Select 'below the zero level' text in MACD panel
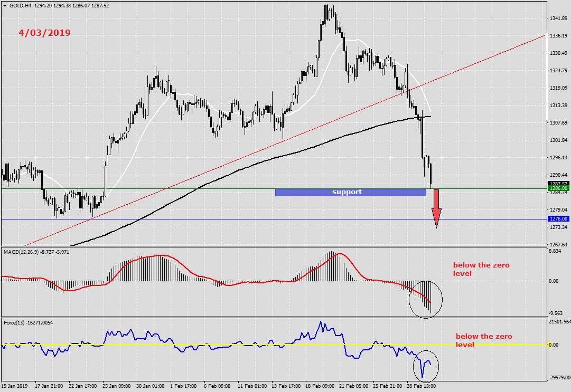Screen dimensions: 571x392 pyautogui.click(x=481, y=270)
